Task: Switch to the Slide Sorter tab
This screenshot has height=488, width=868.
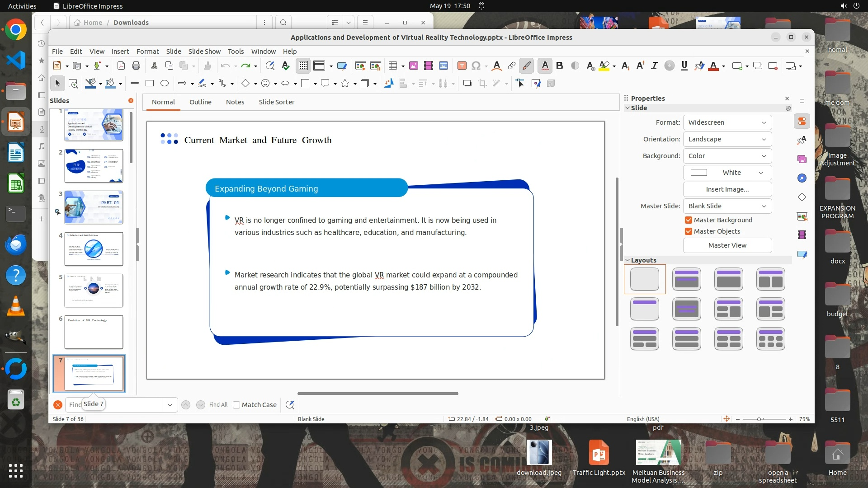Action: (276, 102)
